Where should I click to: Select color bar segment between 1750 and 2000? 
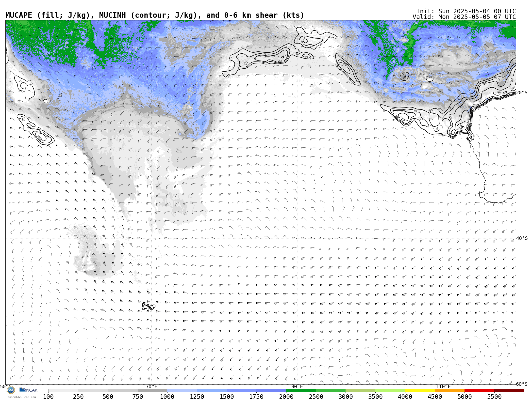[271, 391]
